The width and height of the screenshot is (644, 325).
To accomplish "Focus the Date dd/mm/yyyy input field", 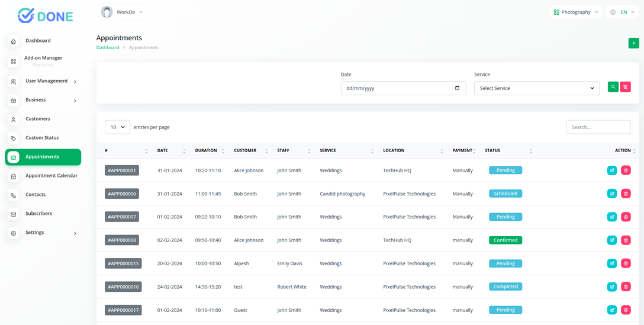I will pos(403,88).
